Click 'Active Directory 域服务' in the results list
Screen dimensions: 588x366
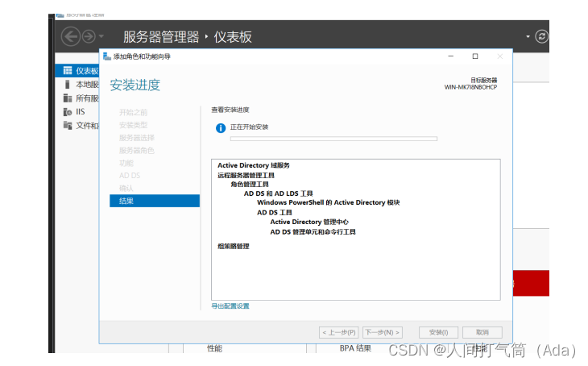(x=254, y=165)
